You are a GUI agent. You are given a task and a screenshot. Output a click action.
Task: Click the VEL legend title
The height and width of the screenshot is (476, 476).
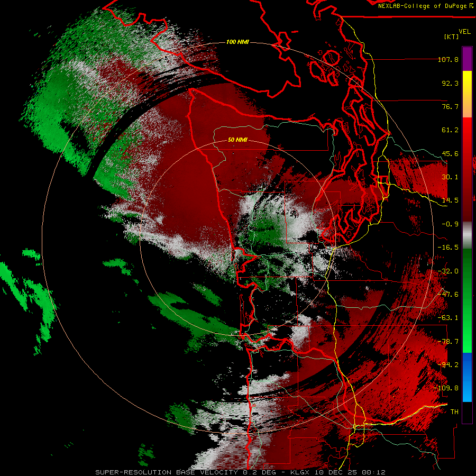464,32
